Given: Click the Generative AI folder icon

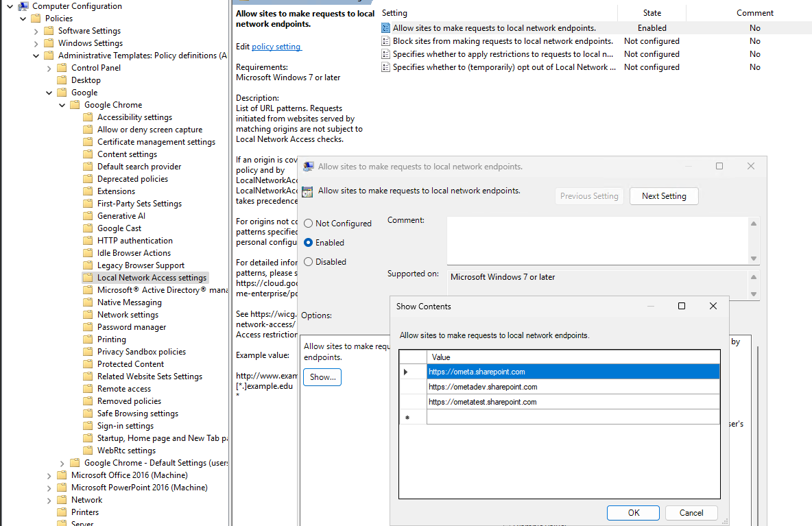Looking at the screenshot, I should coord(88,216).
